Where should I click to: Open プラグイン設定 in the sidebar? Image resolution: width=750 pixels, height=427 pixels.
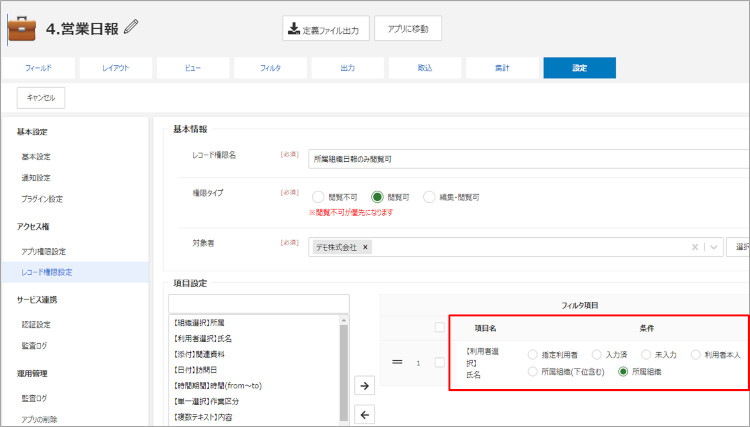(x=42, y=198)
